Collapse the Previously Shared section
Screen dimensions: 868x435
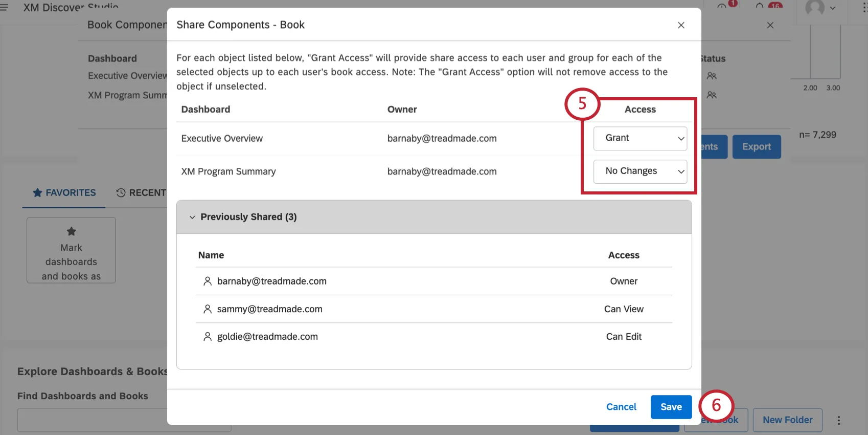coord(192,217)
